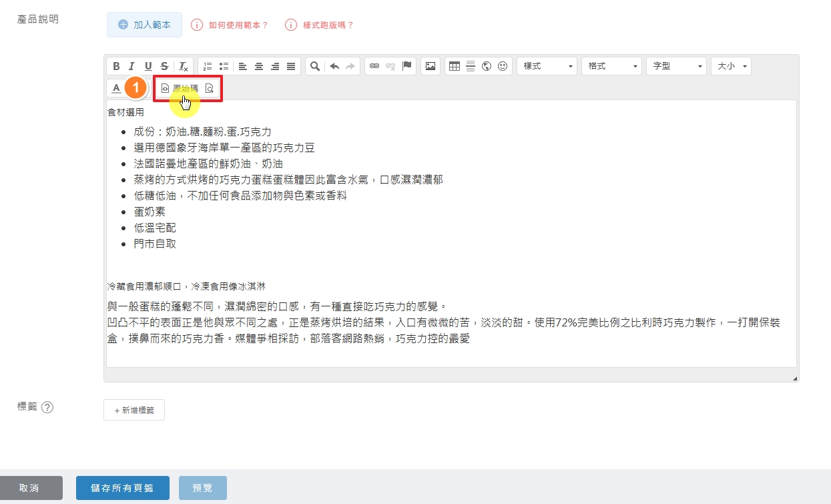Screen dimensions: 831x504
Task: Insert an image into the description
Action: (431, 66)
